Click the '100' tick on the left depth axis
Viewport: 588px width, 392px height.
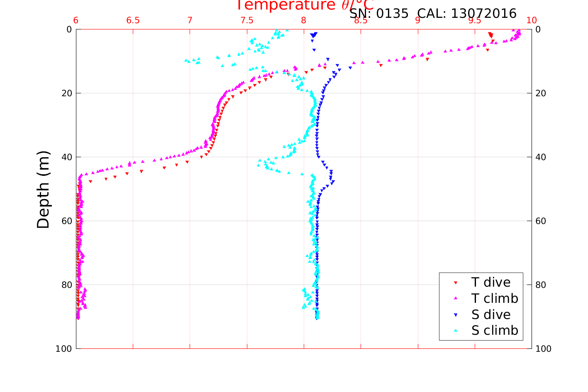click(63, 349)
